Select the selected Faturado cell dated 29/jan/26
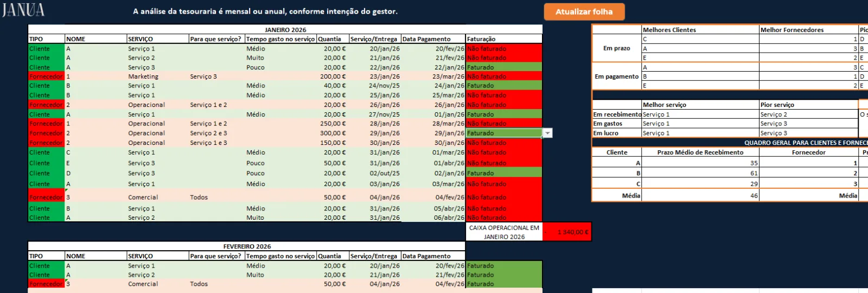868x293 pixels. click(x=504, y=133)
